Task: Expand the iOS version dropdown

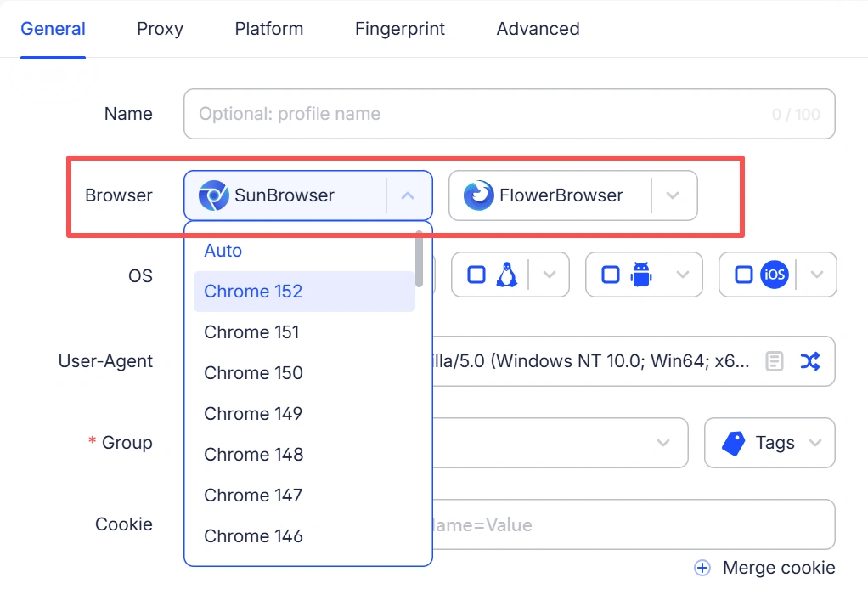Action: pyautogui.click(x=817, y=275)
